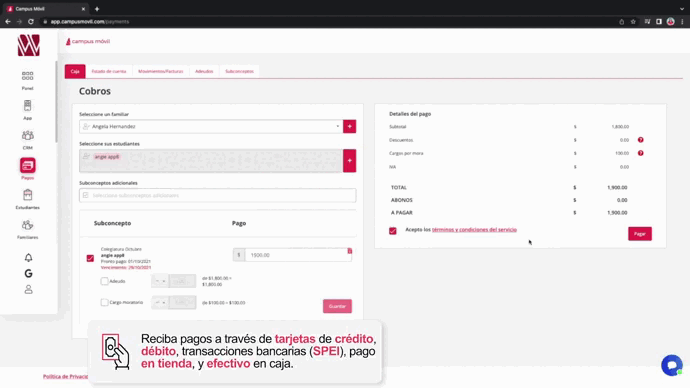The height and width of the screenshot is (388, 690).
Task: Click the Cargos por mora help icon
Action: pos(640,153)
